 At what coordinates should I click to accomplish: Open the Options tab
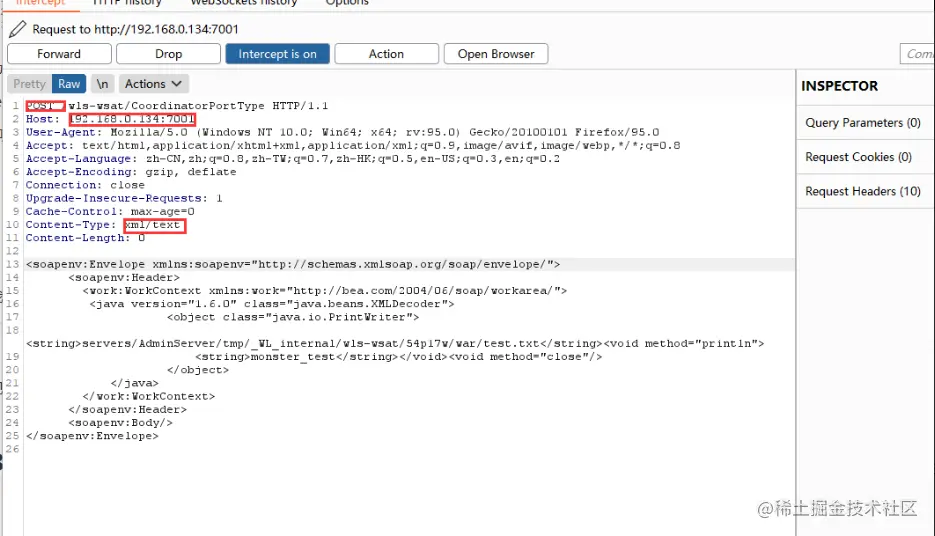pyautogui.click(x=347, y=3)
